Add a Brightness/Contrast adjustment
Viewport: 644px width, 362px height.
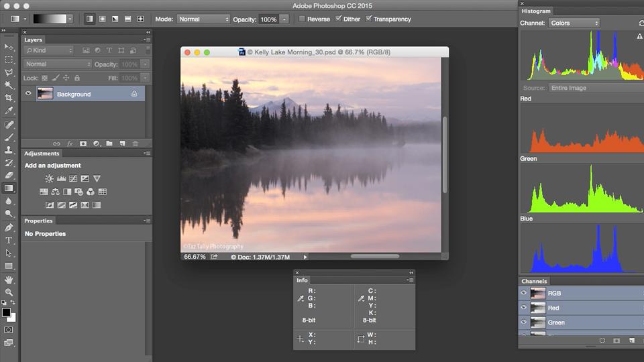[49, 178]
